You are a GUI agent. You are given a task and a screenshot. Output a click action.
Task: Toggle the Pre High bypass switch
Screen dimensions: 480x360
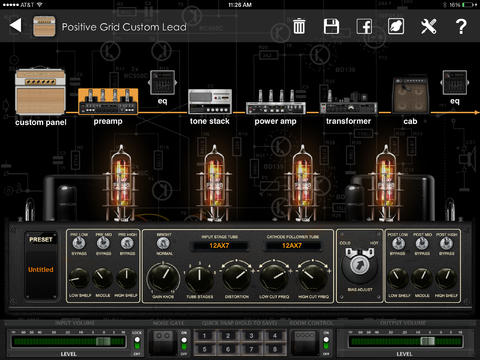tap(127, 243)
